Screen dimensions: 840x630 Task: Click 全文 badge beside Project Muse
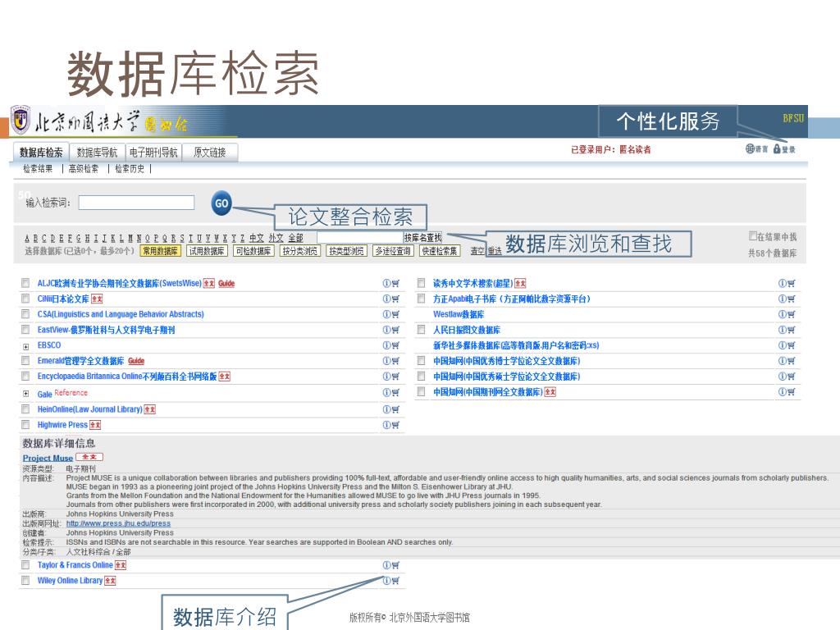(89, 457)
